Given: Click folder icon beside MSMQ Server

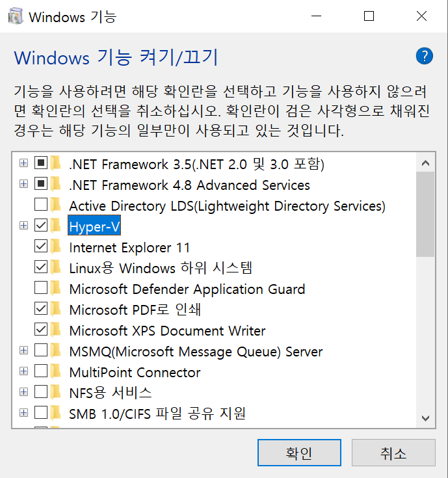Looking at the screenshot, I should 55,351.
